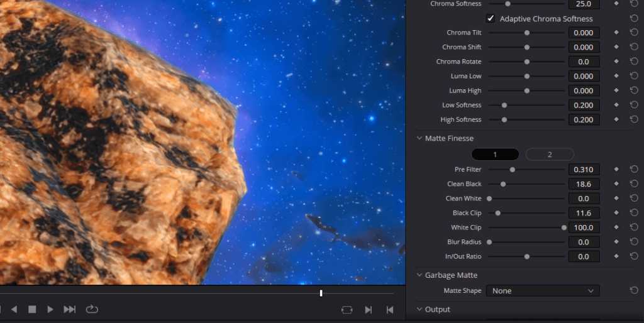Viewport: 644px width, 323px height.
Task: Open the Matte Shape dropdown
Action: click(x=543, y=290)
